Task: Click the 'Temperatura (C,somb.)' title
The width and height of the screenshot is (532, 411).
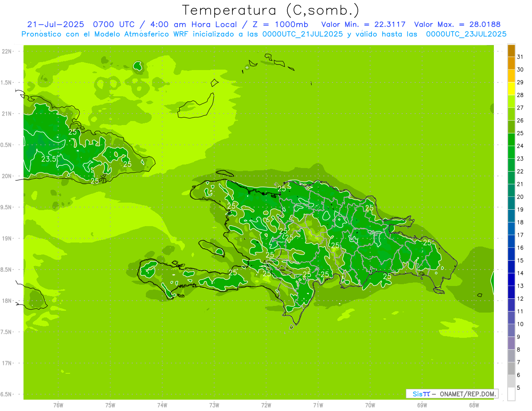Action: pos(271,10)
